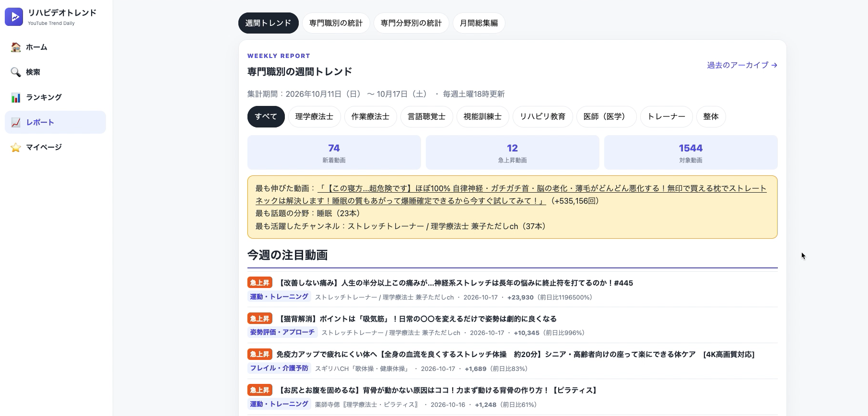The image size is (868, 416).
Task: Open the 専門職別の統計 tab
Action: [336, 23]
